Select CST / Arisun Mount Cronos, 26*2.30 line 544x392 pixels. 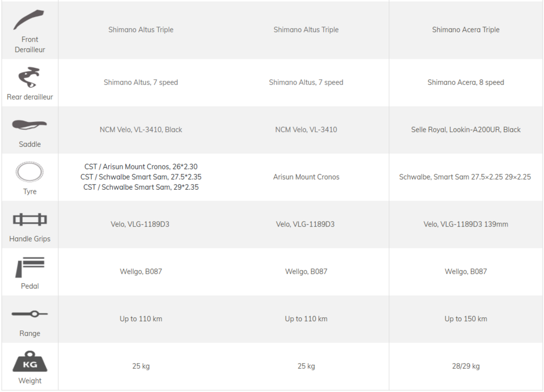coord(141,167)
